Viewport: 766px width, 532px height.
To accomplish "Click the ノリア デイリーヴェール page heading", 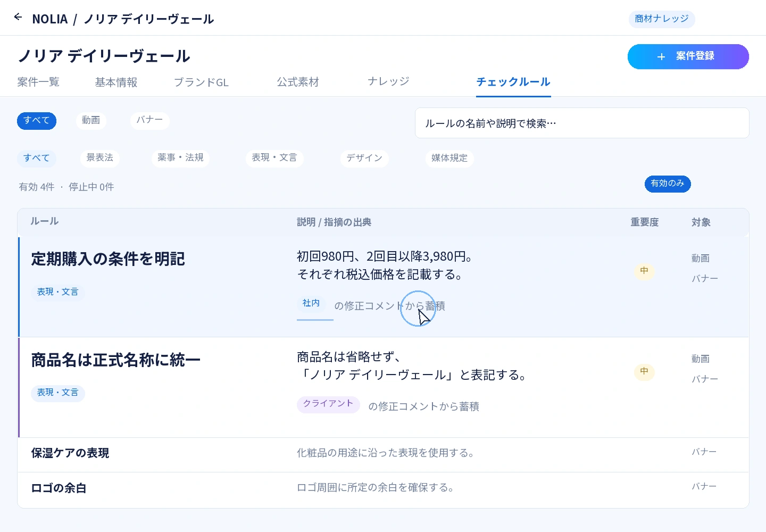I will pyautogui.click(x=104, y=56).
